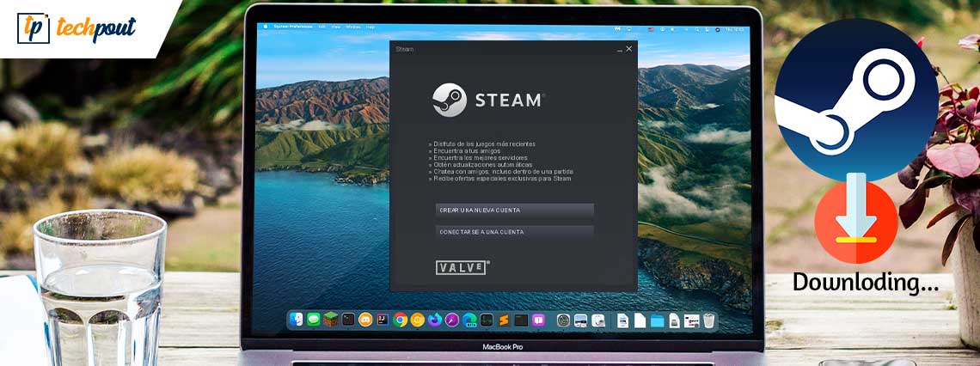This screenshot has height=366, width=980.
Task: Launch Minecraft grass block icon in dock
Action: click(331, 320)
